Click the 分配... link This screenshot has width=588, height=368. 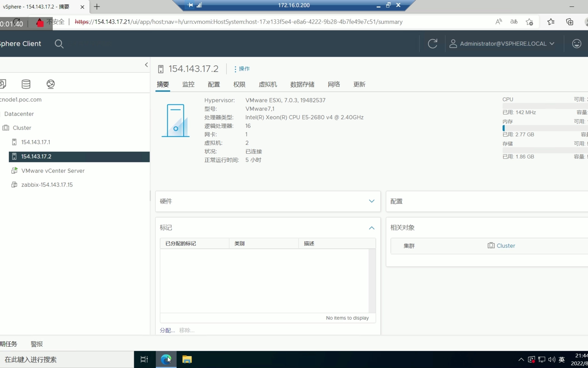pos(167,330)
